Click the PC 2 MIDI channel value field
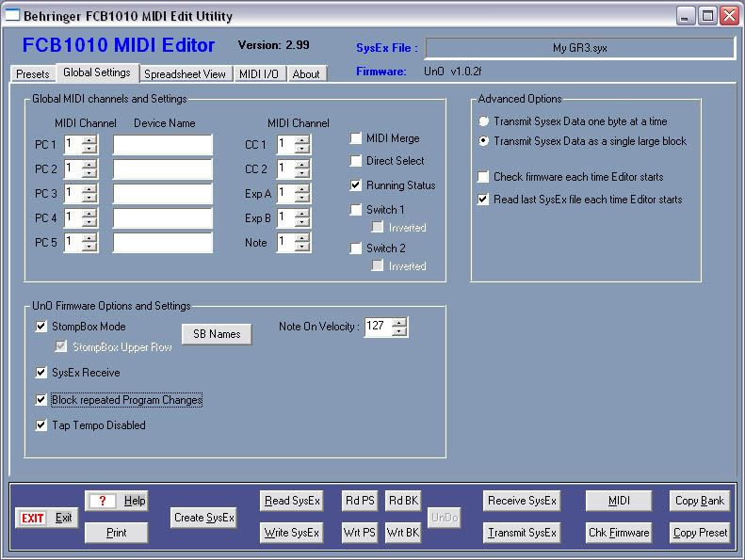The height and width of the screenshot is (560, 745). 73,168
